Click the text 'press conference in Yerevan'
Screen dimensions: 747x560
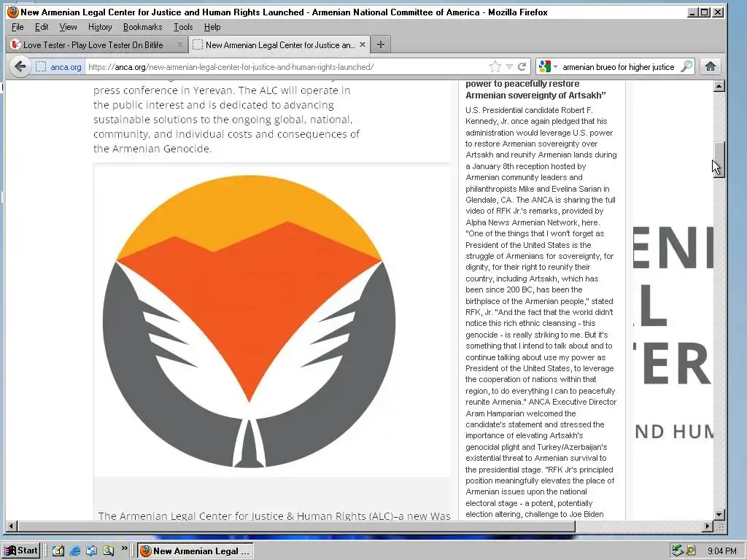(162, 90)
